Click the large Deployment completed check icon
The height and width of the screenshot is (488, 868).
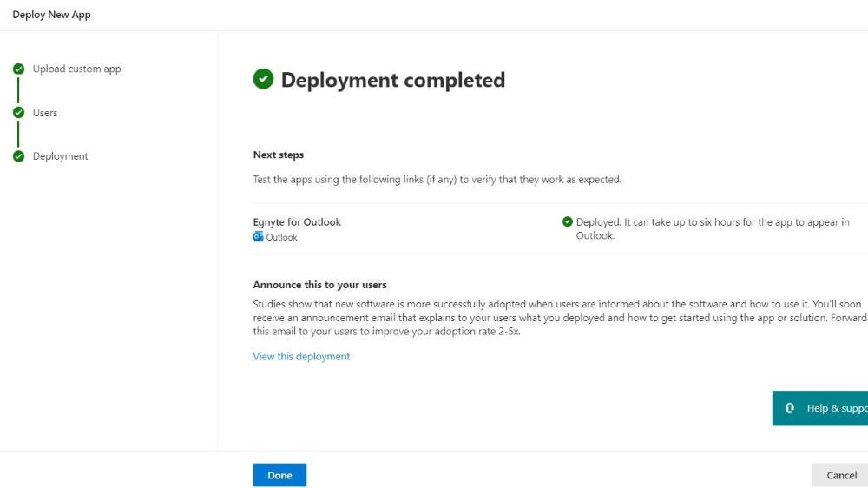click(264, 79)
